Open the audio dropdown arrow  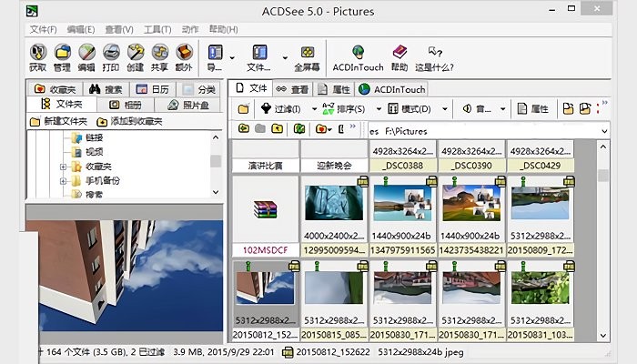pos(503,109)
